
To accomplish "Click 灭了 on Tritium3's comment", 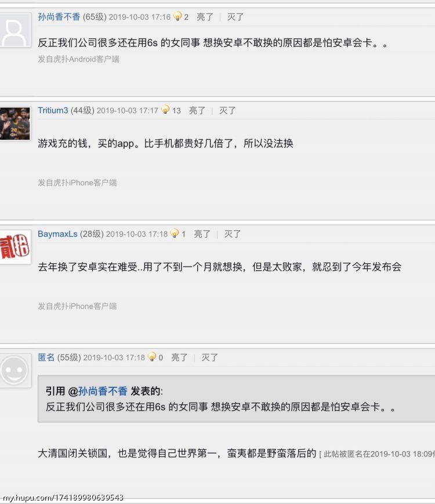I will (227, 111).
